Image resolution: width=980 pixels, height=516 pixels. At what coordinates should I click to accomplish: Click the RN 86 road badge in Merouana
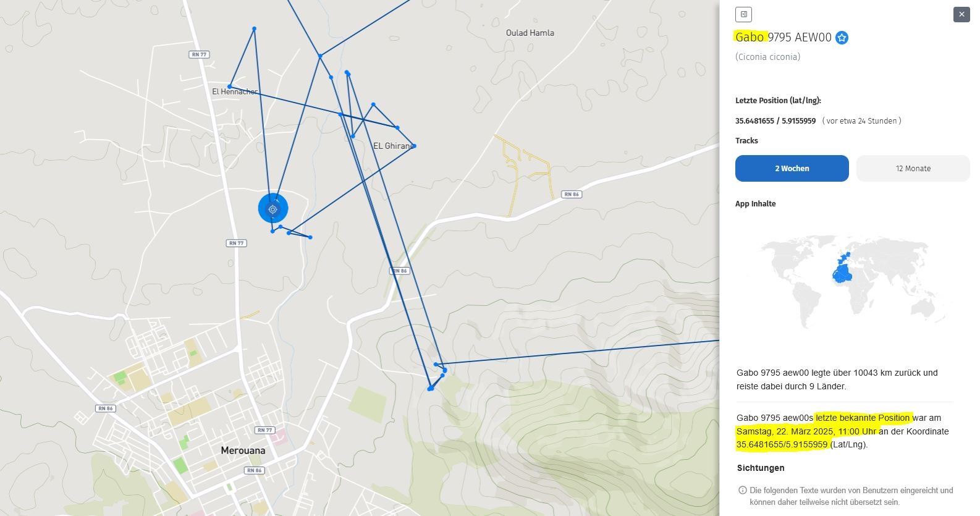coord(254,470)
